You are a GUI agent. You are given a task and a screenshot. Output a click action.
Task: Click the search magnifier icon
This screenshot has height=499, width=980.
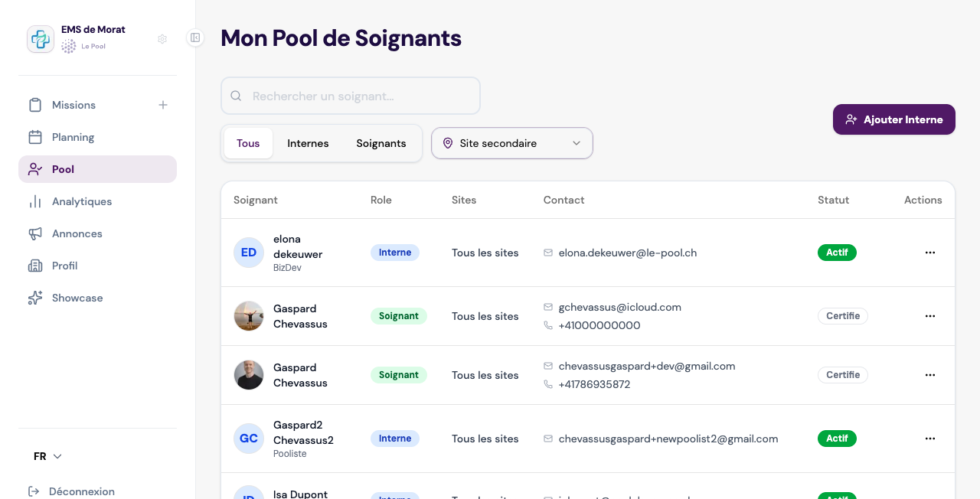pos(237,96)
